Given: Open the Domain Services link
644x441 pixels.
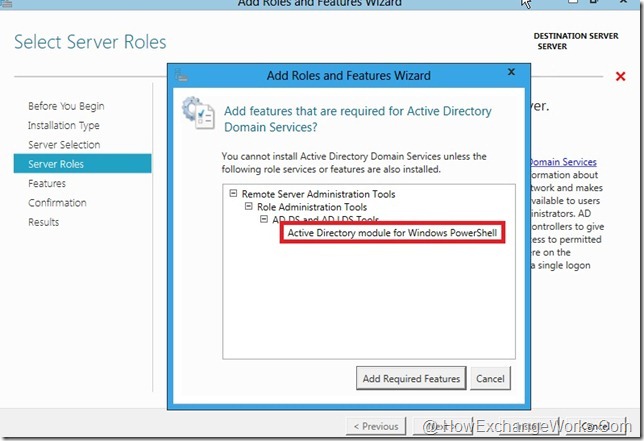Looking at the screenshot, I should point(564,162).
